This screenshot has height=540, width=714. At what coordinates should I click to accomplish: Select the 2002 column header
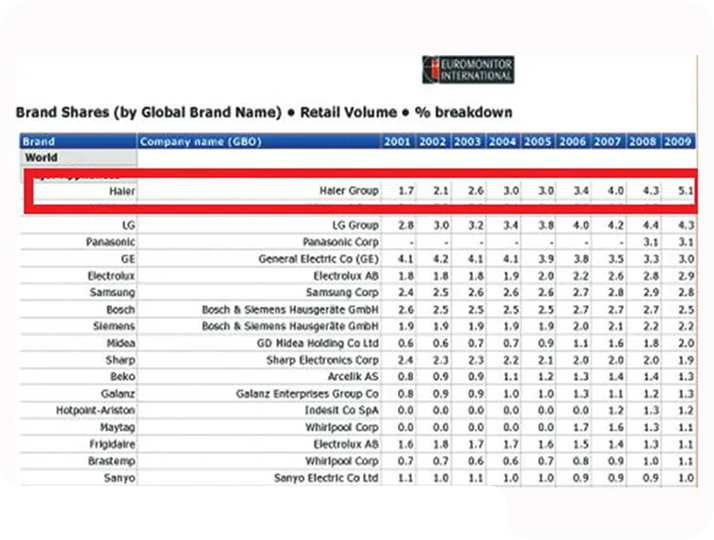coord(433,141)
